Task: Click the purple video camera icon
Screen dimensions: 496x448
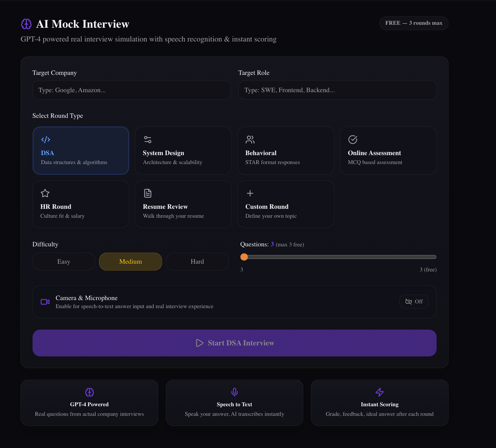Action: tap(45, 302)
